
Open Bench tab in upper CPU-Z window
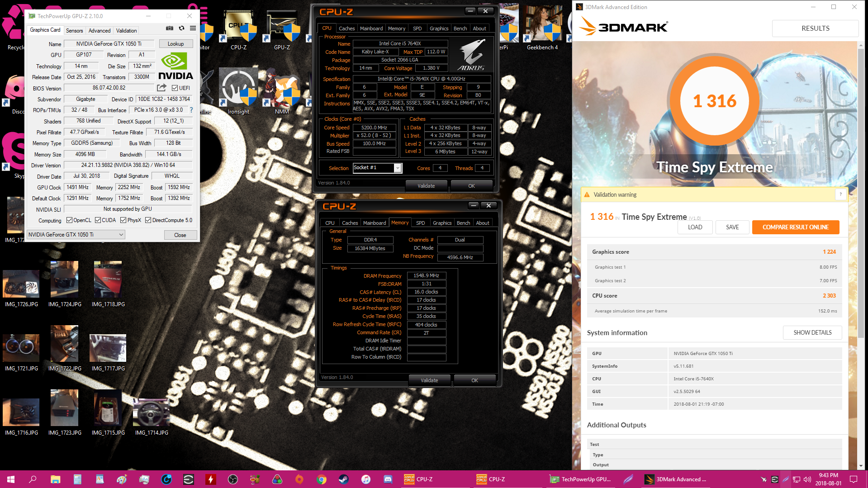pyautogui.click(x=460, y=28)
